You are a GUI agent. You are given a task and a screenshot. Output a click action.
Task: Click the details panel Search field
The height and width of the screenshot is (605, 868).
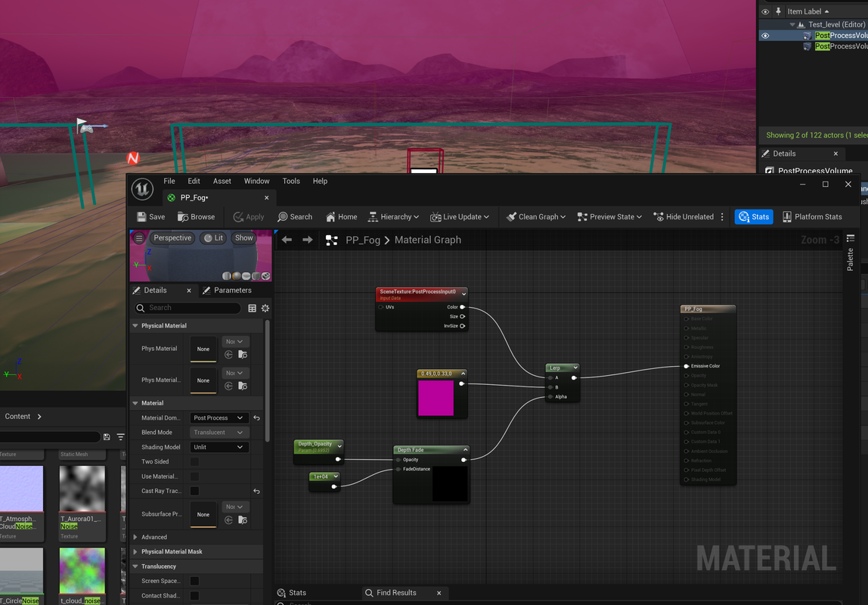pos(188,309)
